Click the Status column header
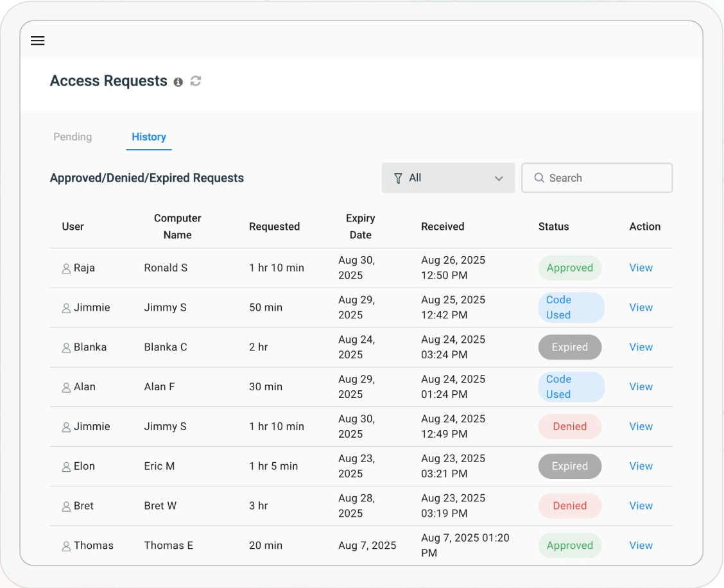Viewport: 724px width, 588px height. coord(553,227)
